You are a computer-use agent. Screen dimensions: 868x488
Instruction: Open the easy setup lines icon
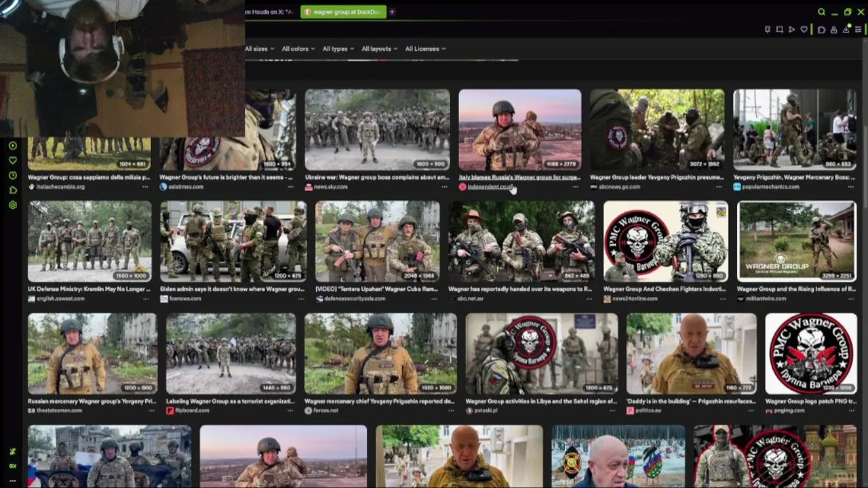[859, 30]
